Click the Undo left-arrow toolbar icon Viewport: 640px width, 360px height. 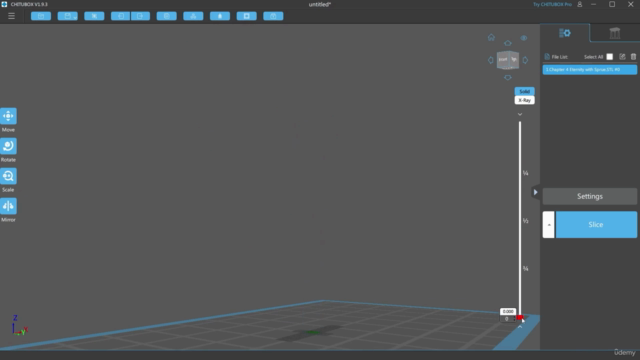[120, 16]
